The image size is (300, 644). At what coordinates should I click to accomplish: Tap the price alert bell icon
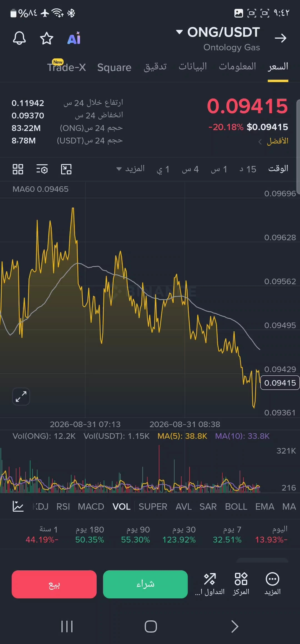[19, 38]
